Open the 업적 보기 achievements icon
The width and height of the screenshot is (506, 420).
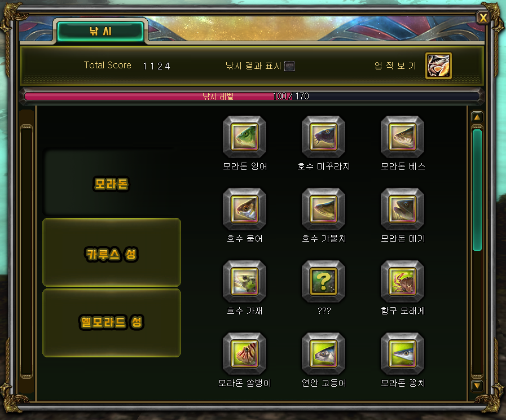coord(438,66)
